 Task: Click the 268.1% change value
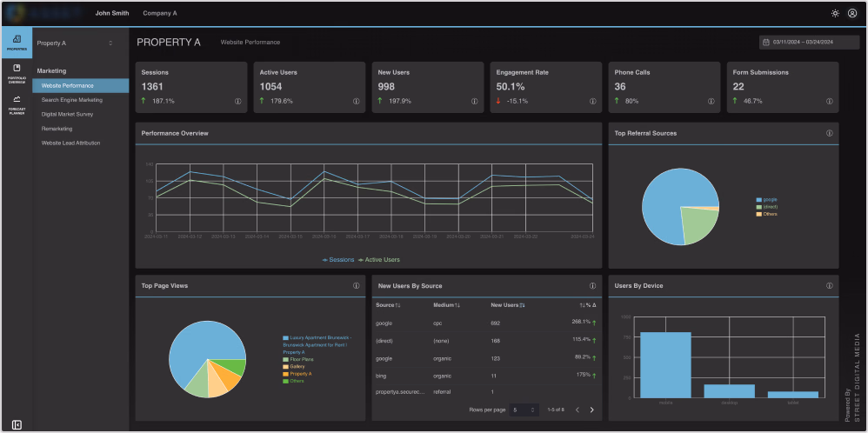(x=581, y=322)
